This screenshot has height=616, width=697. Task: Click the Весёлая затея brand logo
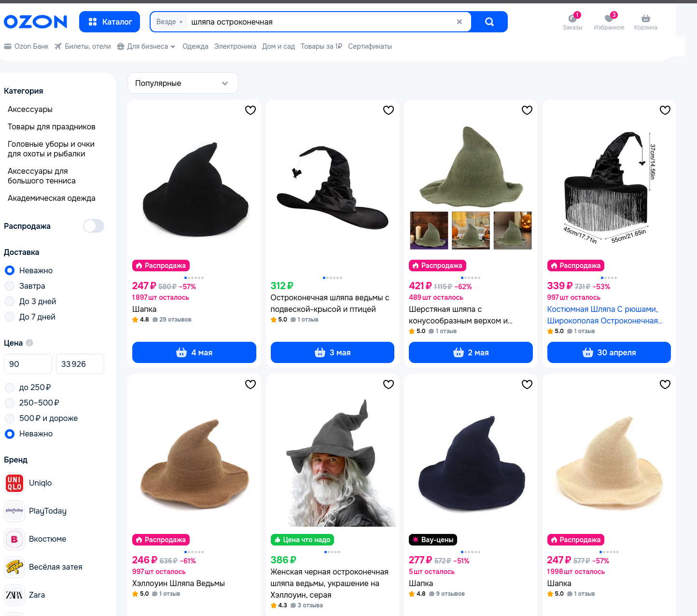tap(14, 567)
